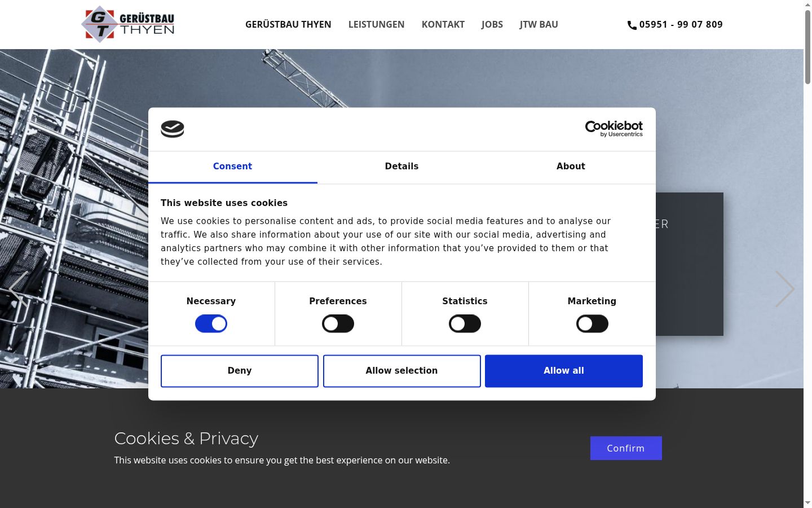
Task: Toggle the Necessary cookies switch
Action: 211,323
